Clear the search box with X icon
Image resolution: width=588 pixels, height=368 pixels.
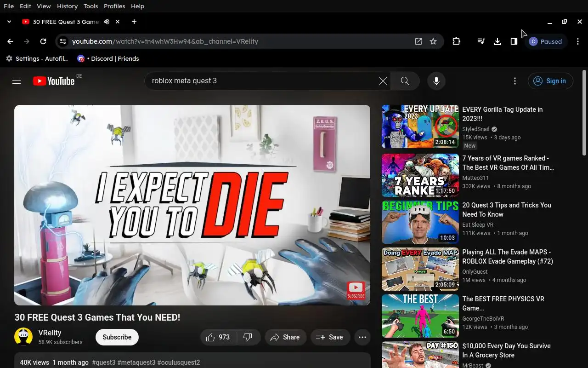(x=383, y=81)
